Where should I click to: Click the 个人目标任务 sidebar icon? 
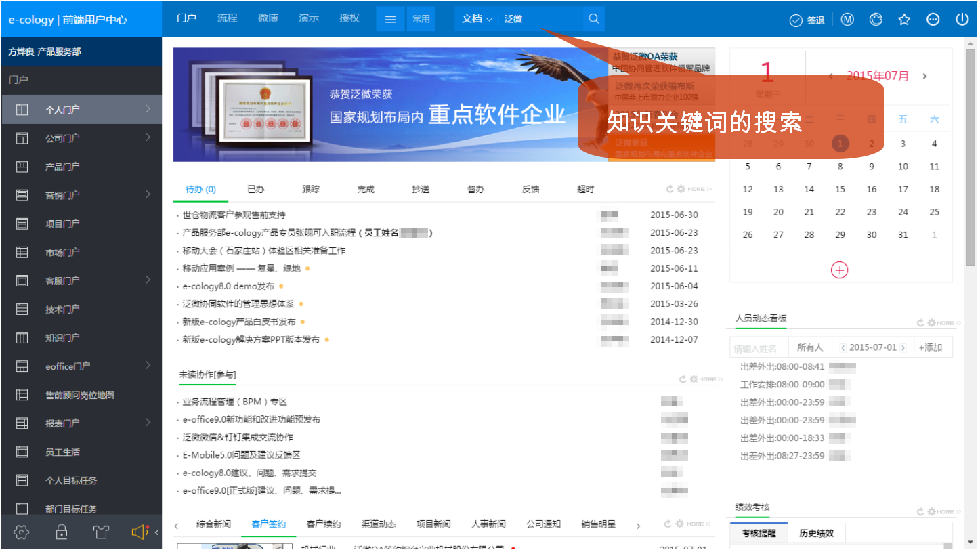pos(22,480)
